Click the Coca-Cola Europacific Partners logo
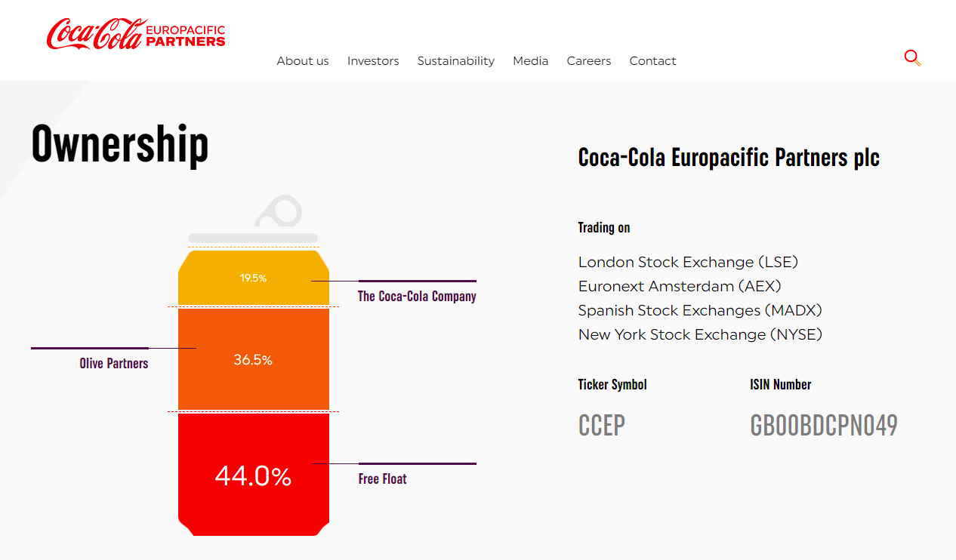This screenshot has width=956, height=560. pos(136,34)
